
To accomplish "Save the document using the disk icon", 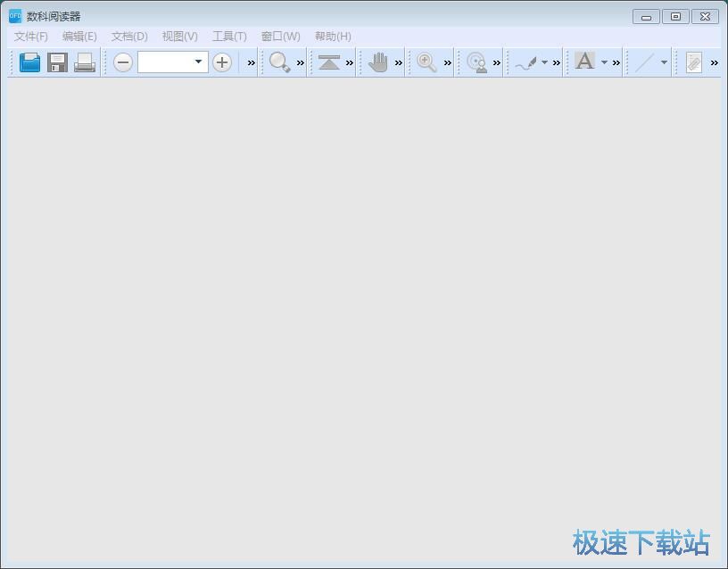I will (x=56, y=62).
